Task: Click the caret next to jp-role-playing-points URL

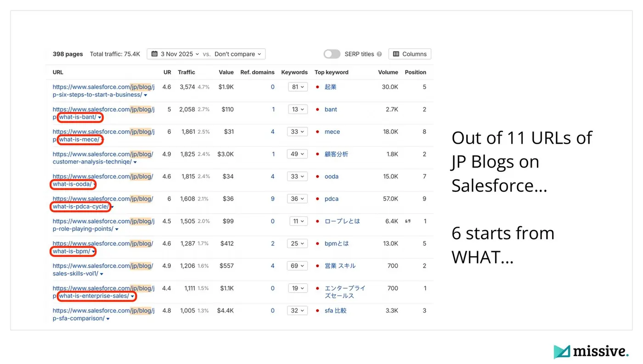Action: coord(117,229)
